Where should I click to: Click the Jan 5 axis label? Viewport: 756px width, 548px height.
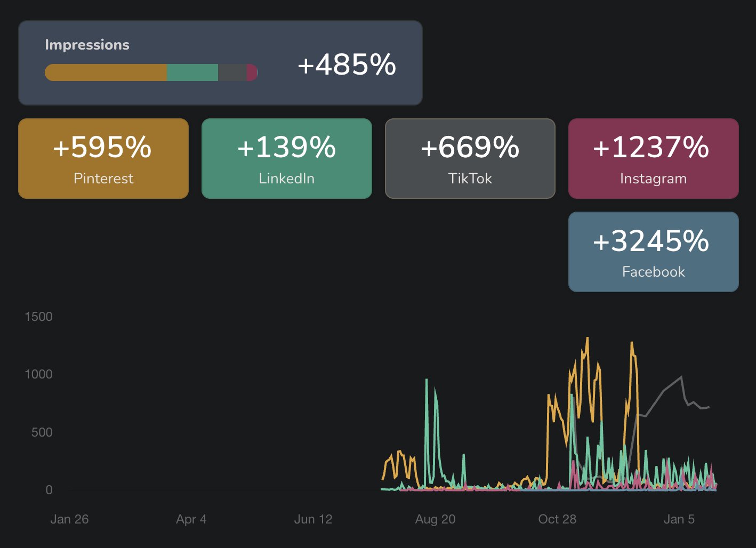coord(679,519)
